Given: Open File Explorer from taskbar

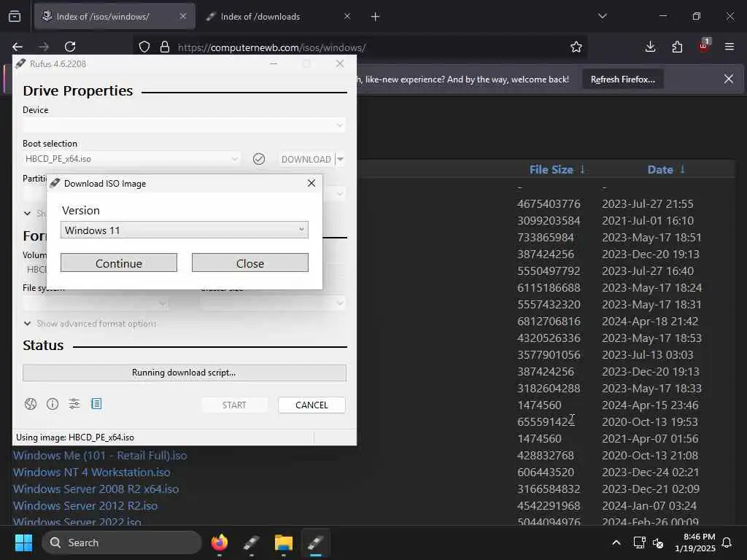Looking at the screenshot, I should point(284,542).
